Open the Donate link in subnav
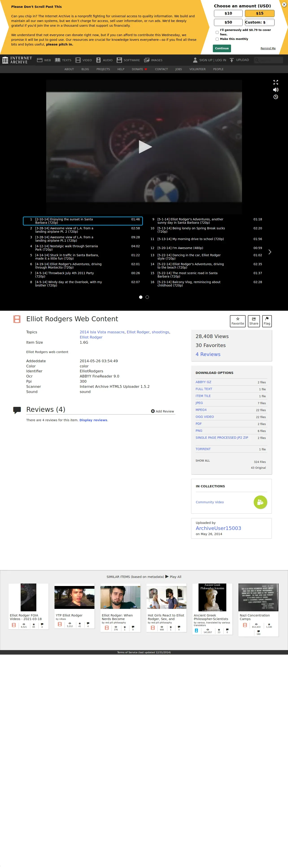Screen dimensions: 288x868 (139, 69)
